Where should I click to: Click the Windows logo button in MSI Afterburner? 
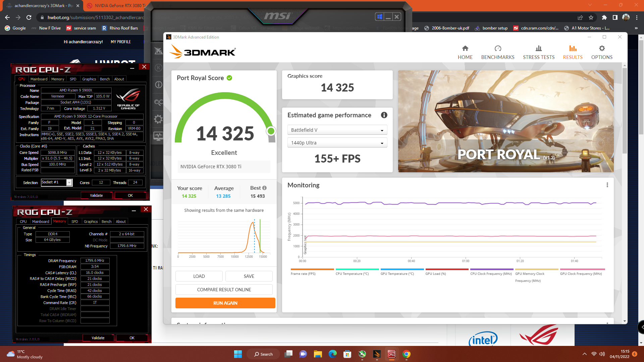(x=380, y=17)
